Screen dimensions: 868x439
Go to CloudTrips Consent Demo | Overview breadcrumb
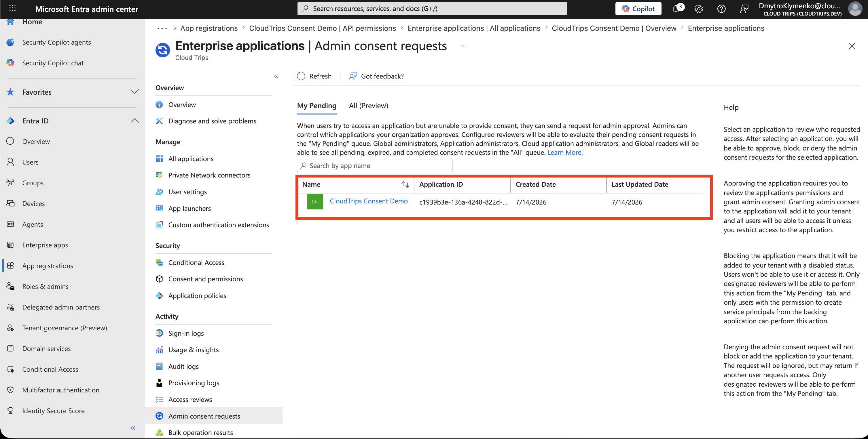pyautogui.click(x=614, y=28)
